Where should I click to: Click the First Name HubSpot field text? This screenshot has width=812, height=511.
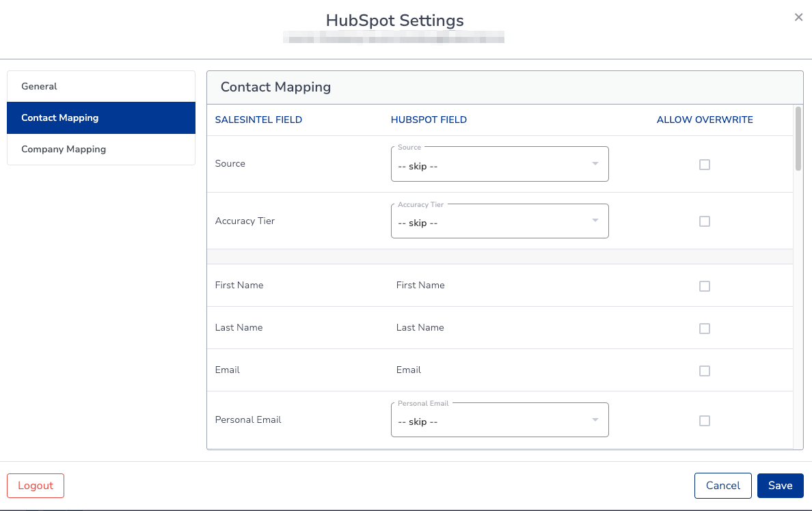click(x=420, y=286)
